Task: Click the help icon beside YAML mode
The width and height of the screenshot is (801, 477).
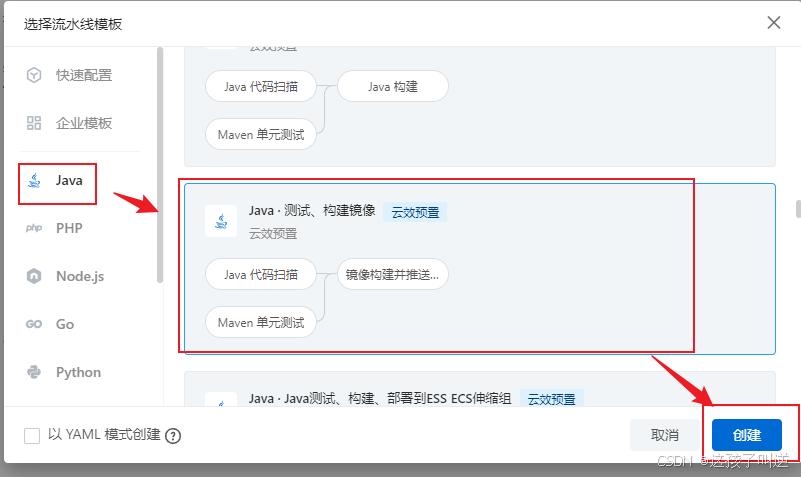Action: point(173,436)
